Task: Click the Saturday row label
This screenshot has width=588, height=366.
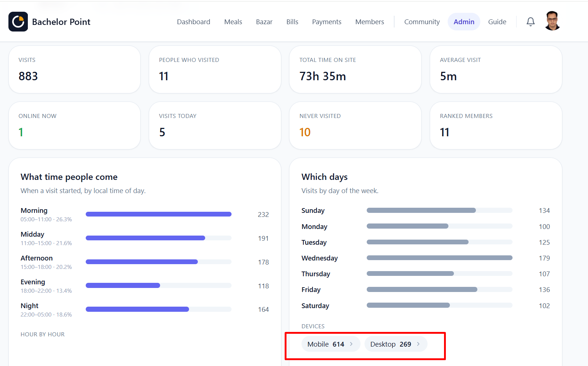Action: coord(315,306)
